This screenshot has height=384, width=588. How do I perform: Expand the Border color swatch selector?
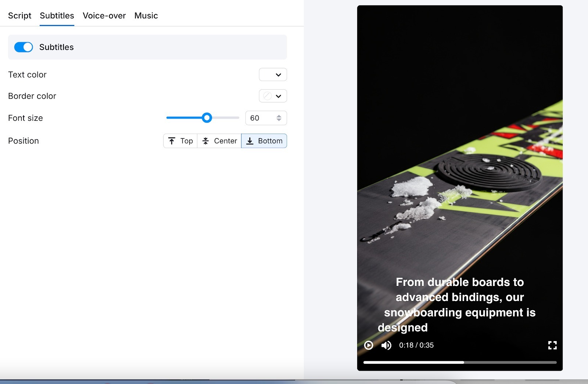268,96
